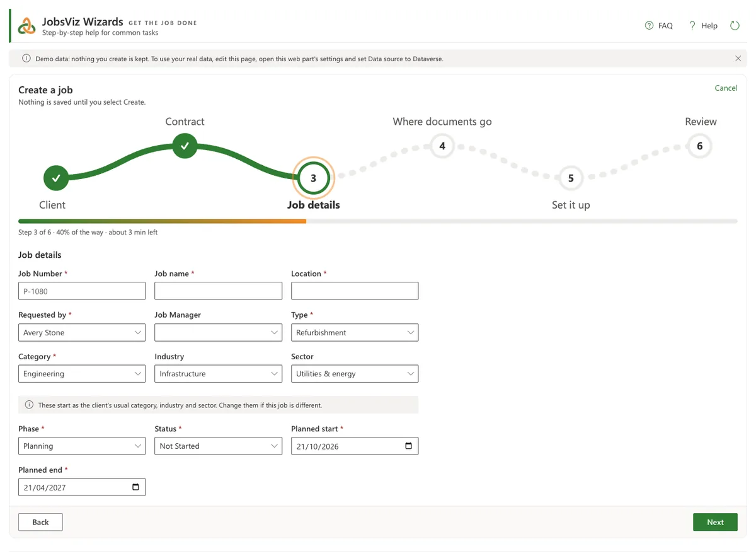The height and width of the screenshot is (556, 756).
Task: Click the Review step label
Action: [701, 122]
